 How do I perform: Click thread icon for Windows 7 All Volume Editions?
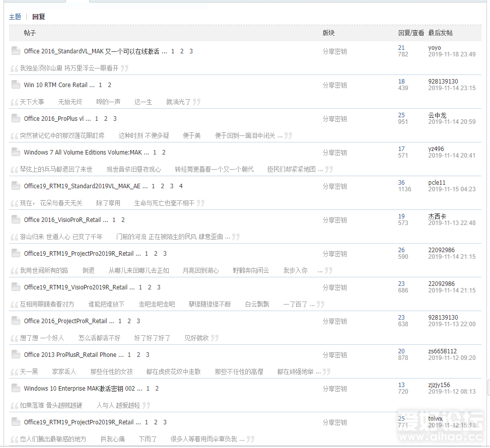pyautogui.click(x=16, y=152)
